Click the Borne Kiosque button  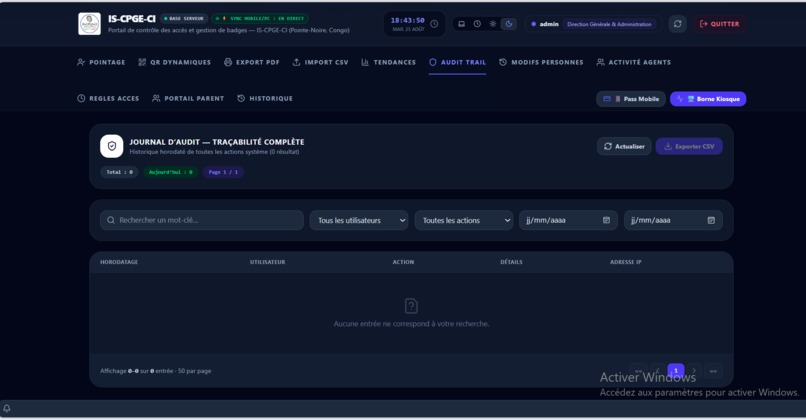tap(708, 99)
